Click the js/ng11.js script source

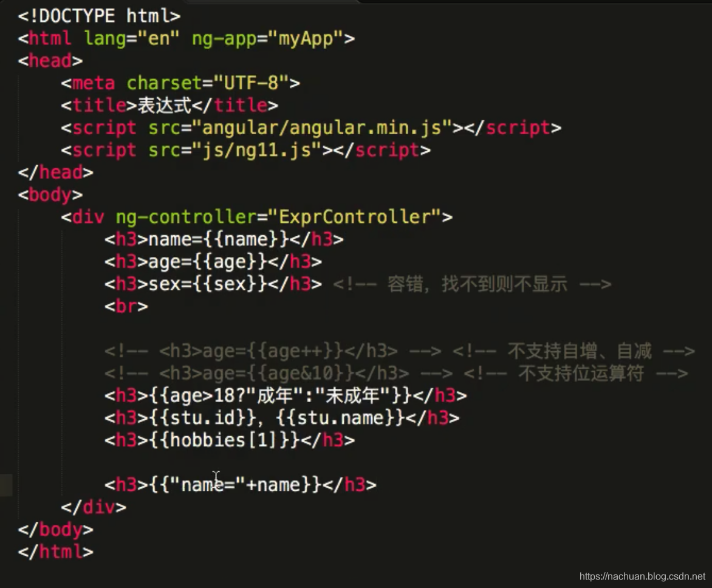pos(256,150)
